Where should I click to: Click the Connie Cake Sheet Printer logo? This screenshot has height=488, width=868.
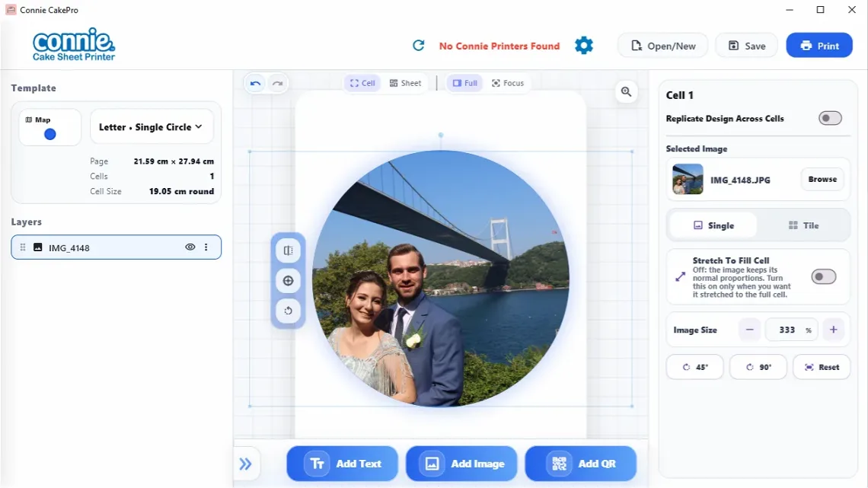click(74, 44)
